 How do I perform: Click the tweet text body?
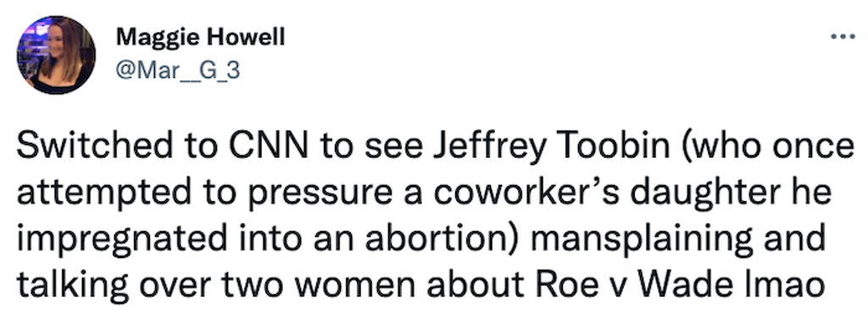point(435,215)
